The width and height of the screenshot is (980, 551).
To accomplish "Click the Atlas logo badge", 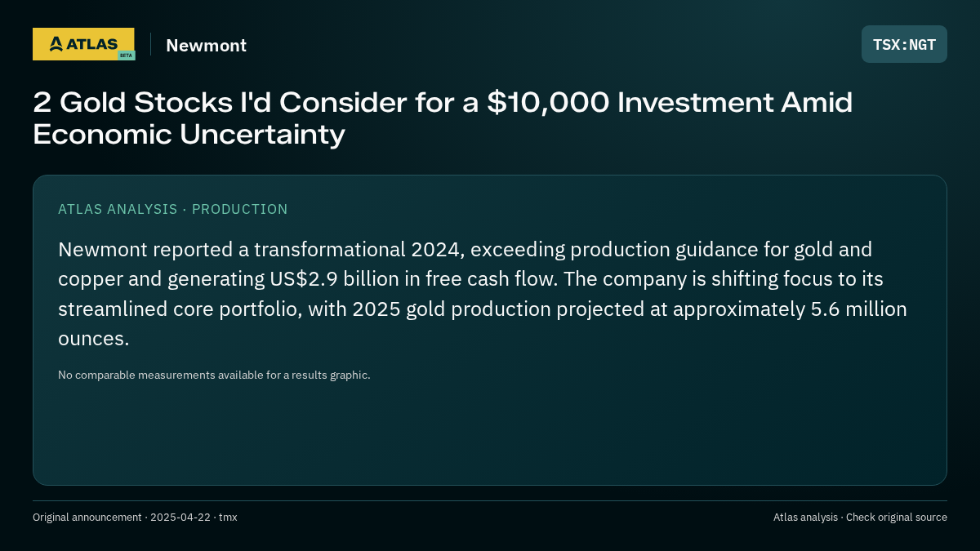I will click(83, 44).
